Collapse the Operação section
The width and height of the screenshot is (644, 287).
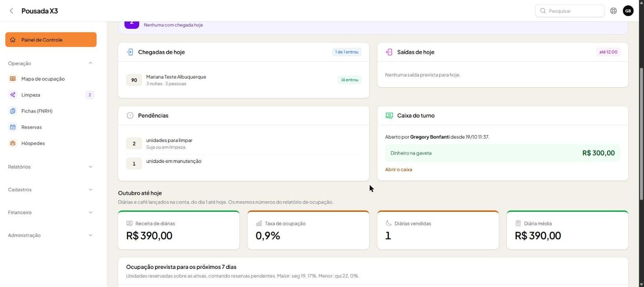(51, 63)
